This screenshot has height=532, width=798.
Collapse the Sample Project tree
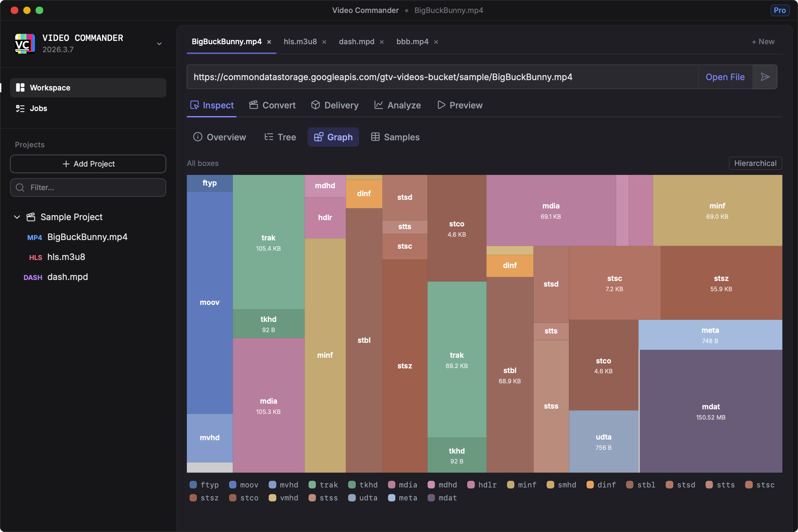pyautogui.click(x=17, y=217)
